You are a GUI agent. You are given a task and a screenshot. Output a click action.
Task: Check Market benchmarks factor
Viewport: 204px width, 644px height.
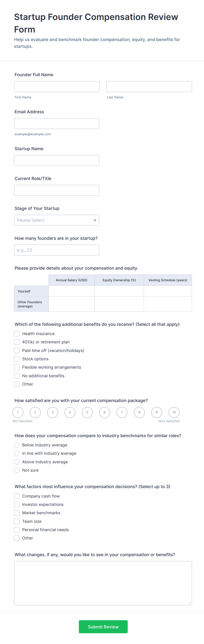(17, 512)
